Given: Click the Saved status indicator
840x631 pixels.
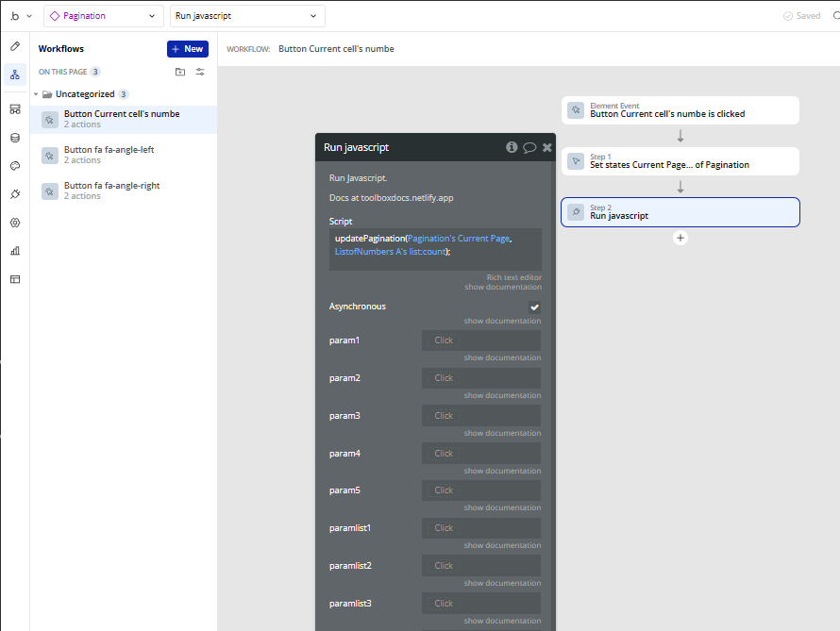Looking at the screenshot, I should 801,16.
